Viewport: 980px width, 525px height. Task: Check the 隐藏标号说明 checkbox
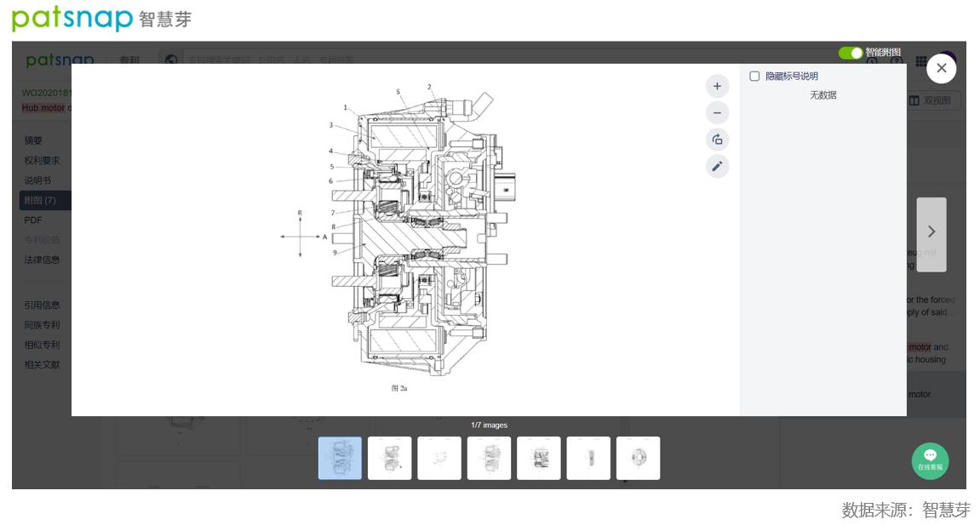[754, 77]
